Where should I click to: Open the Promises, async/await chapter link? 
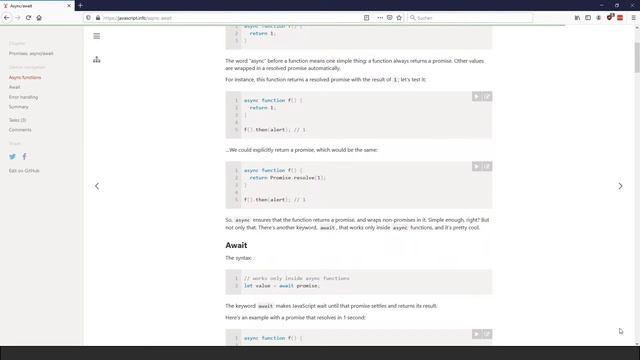[31, 53]
